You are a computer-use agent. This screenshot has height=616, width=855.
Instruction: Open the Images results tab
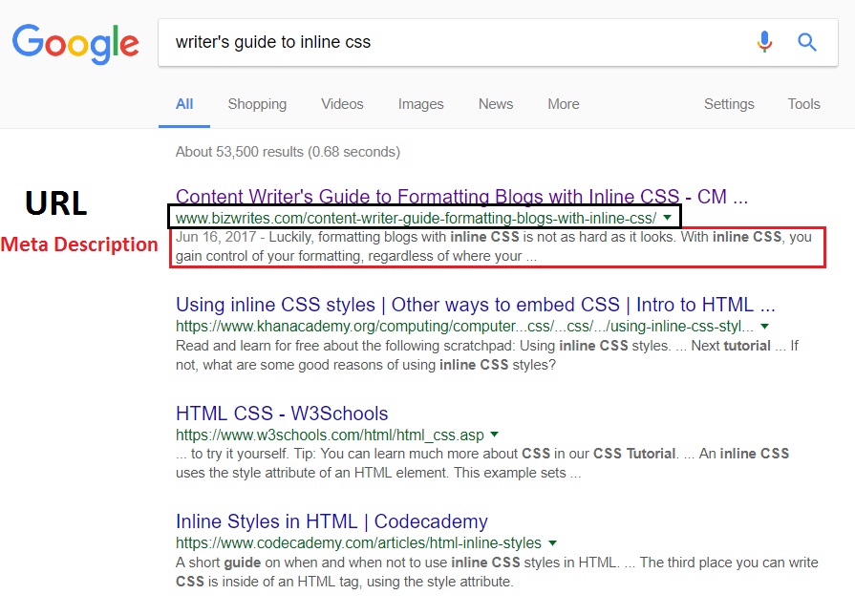(421, 104)
